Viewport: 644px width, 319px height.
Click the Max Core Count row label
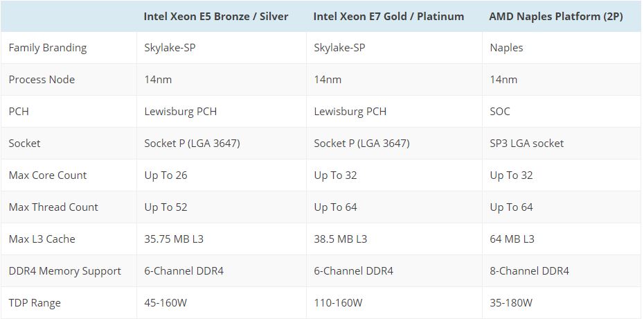click(48, 175)
